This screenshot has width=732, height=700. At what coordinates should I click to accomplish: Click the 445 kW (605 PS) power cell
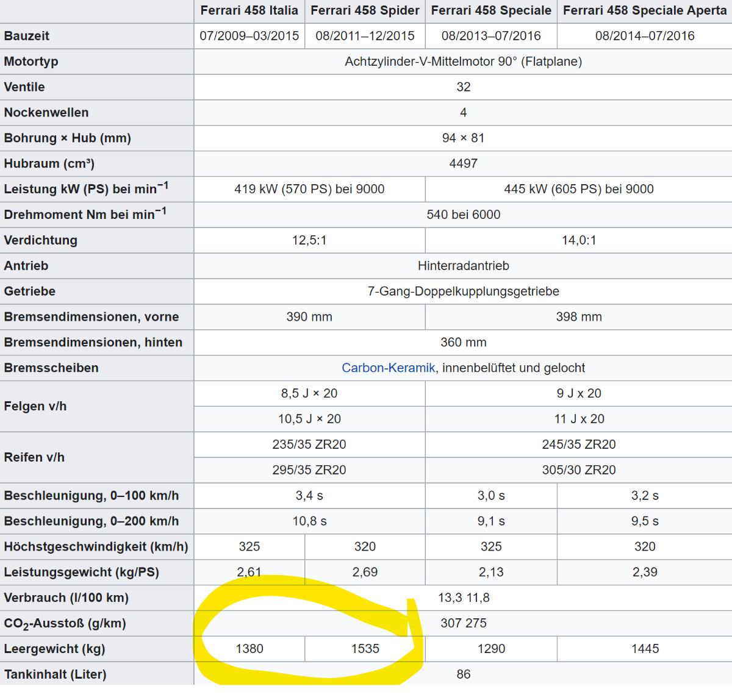[x=578, y=189]
